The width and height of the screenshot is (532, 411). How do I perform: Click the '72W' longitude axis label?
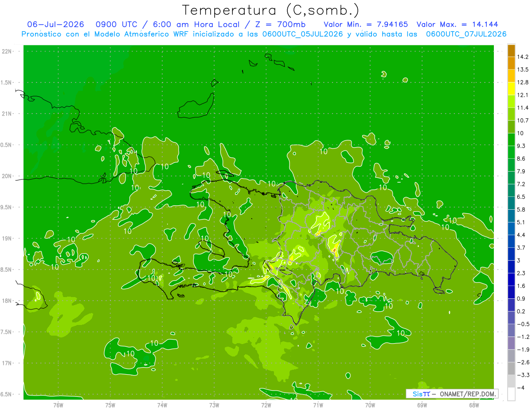point(266,405)
